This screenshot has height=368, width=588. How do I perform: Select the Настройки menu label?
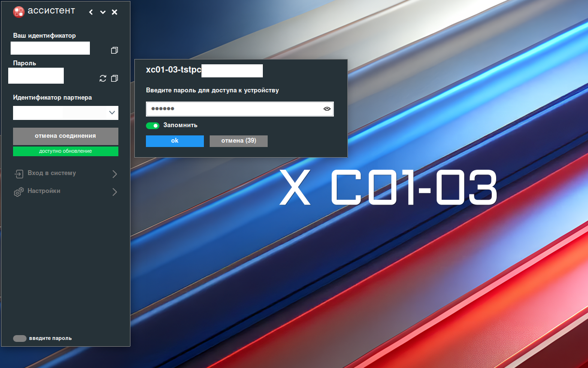point(44,191)
